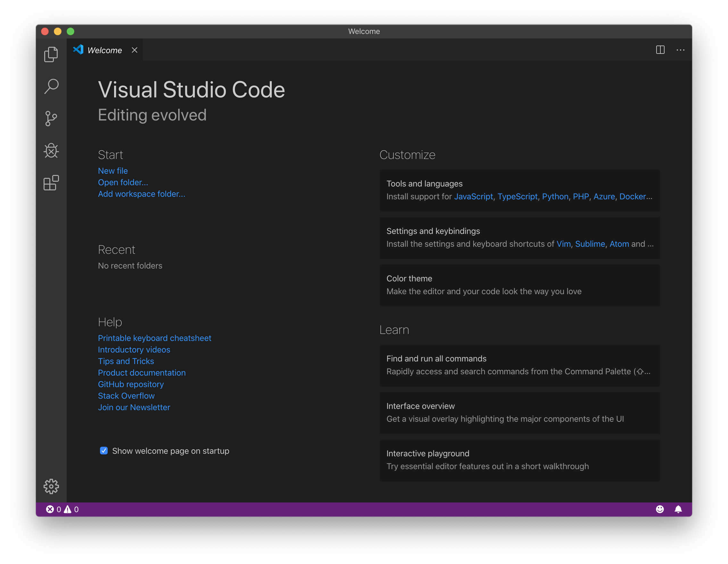Click the more actions ellipsis icon
The height and width of the screenshot is (564, 728).
coord(681,50)
